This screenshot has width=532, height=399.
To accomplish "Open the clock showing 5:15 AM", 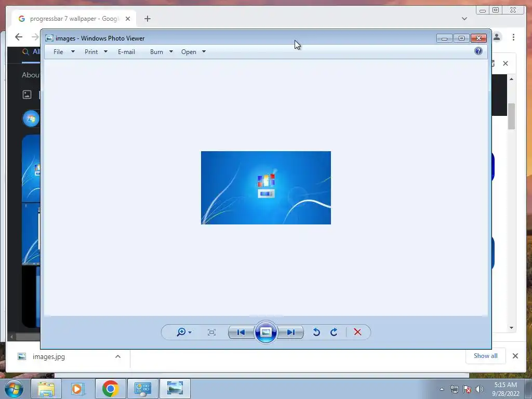I will pos(506,389).
